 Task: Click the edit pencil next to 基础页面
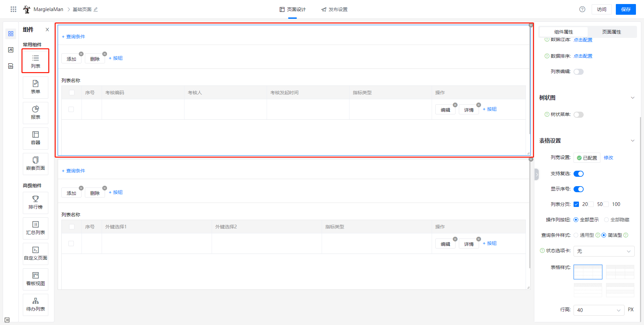point(96,9)
